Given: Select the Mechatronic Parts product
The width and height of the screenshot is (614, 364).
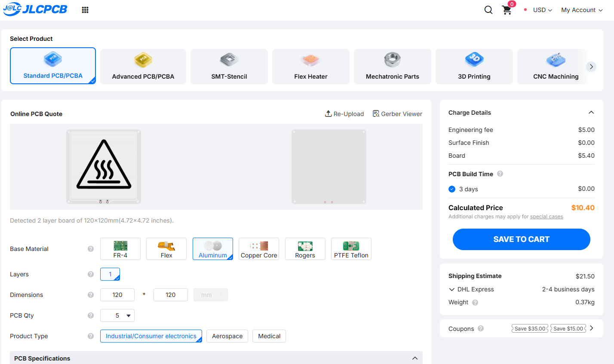Looking at the screenshot, I should 393,67.
